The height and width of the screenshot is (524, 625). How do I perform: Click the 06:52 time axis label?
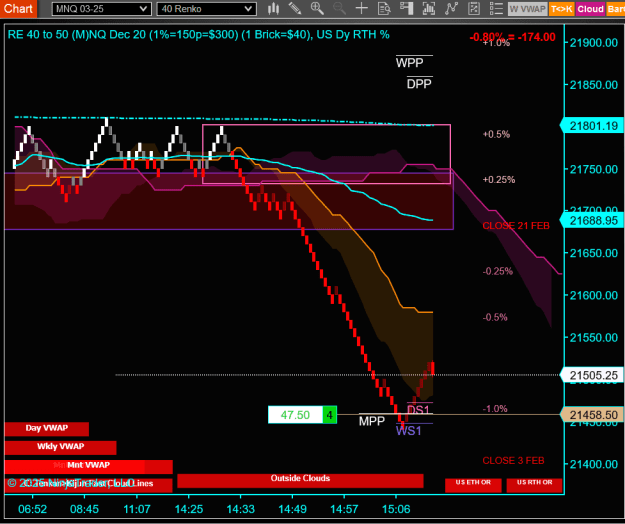(33, 509)
